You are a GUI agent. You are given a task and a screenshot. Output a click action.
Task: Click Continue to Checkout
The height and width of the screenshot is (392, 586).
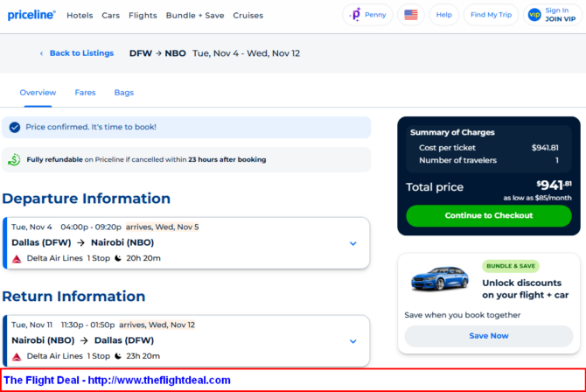(489, 215)
